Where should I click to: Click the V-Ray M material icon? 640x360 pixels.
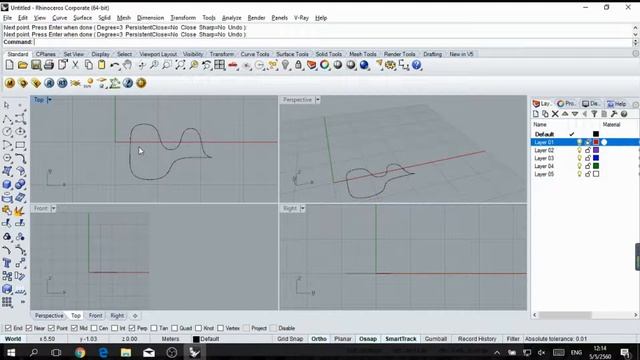(10, 83)
